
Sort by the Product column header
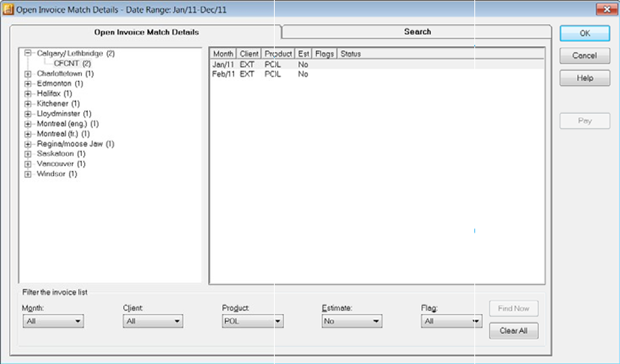(278, 54)
